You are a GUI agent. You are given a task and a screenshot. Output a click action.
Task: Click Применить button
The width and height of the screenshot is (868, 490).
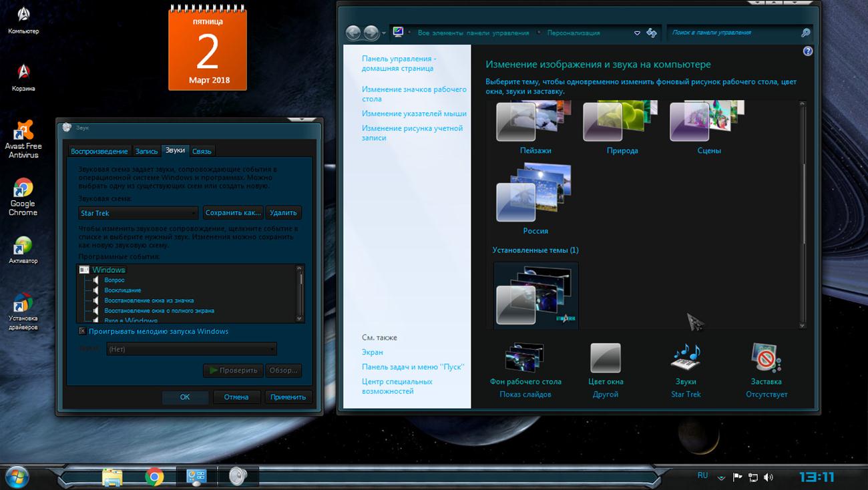point(288,397)
